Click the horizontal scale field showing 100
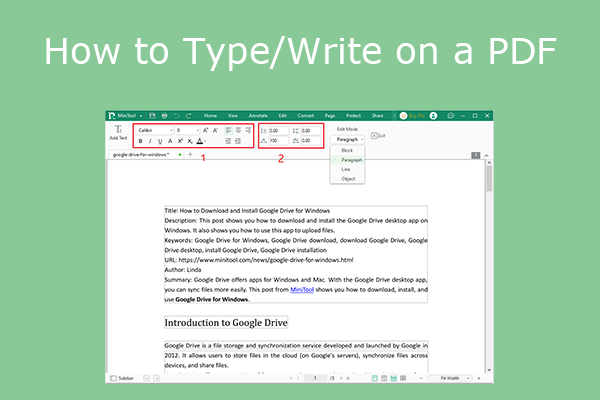This screenshot has height=400, width=600. (x=278, y=140)
